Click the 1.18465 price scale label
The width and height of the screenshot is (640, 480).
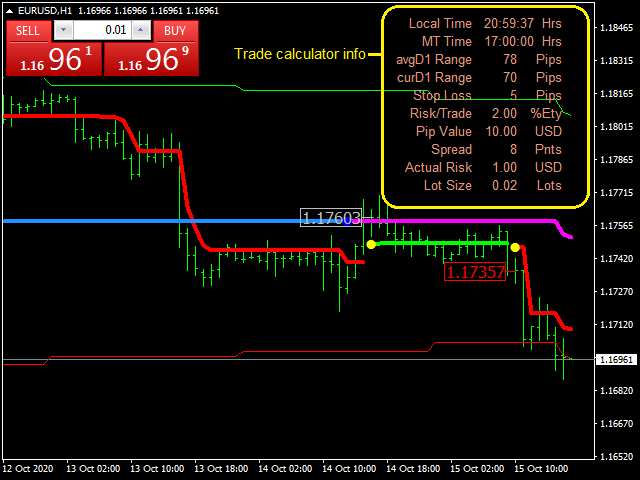coord(616,28)
